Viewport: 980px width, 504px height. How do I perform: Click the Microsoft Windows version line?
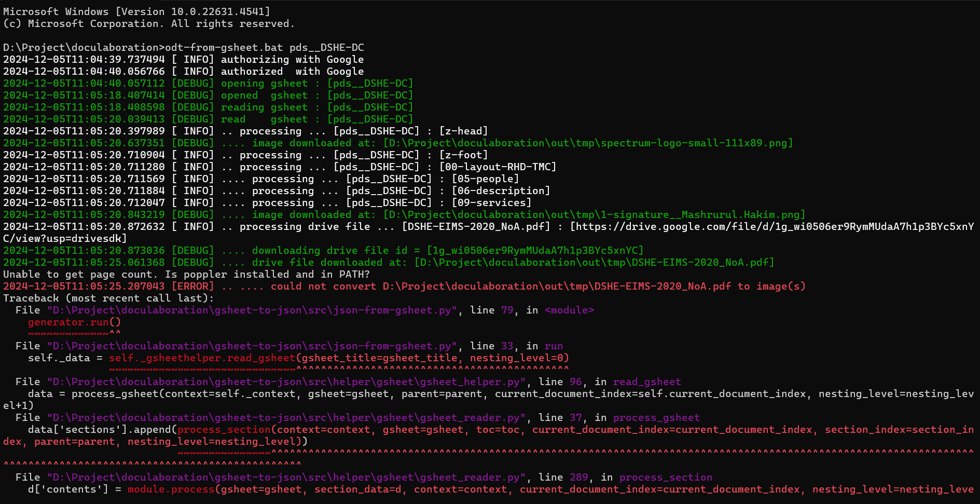tap(136, 11)
